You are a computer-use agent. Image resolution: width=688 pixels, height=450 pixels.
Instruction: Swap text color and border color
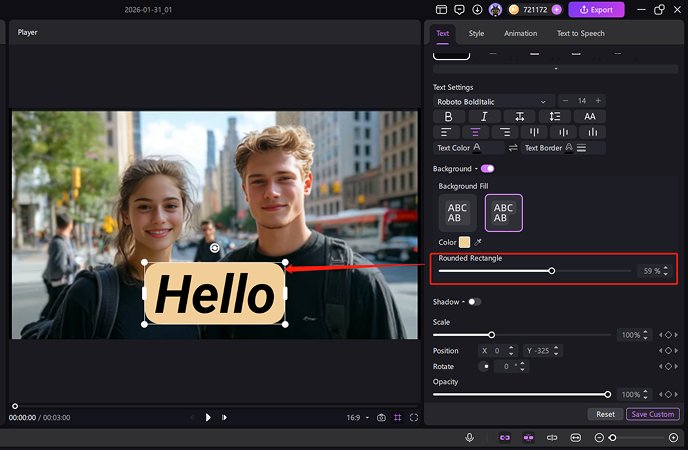click(x=512, y=148)
